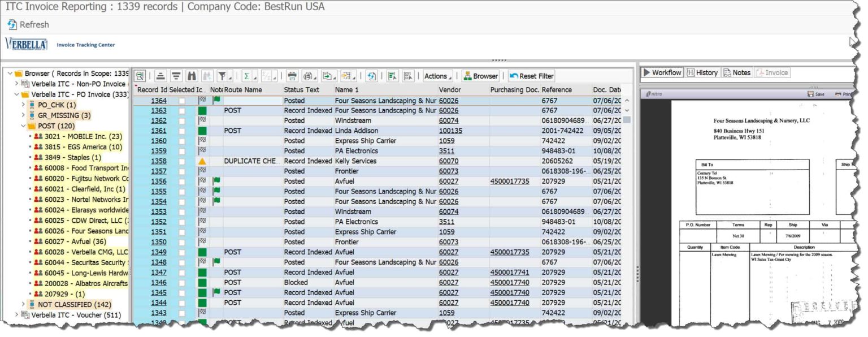
Task: Open the Notes tab
Action: (x=736, y=72)
